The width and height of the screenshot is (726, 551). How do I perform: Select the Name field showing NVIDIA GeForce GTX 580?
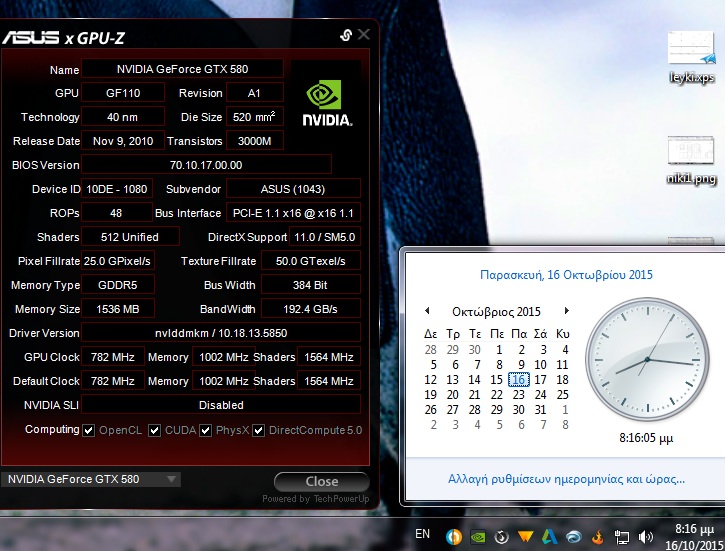[182, 69]
